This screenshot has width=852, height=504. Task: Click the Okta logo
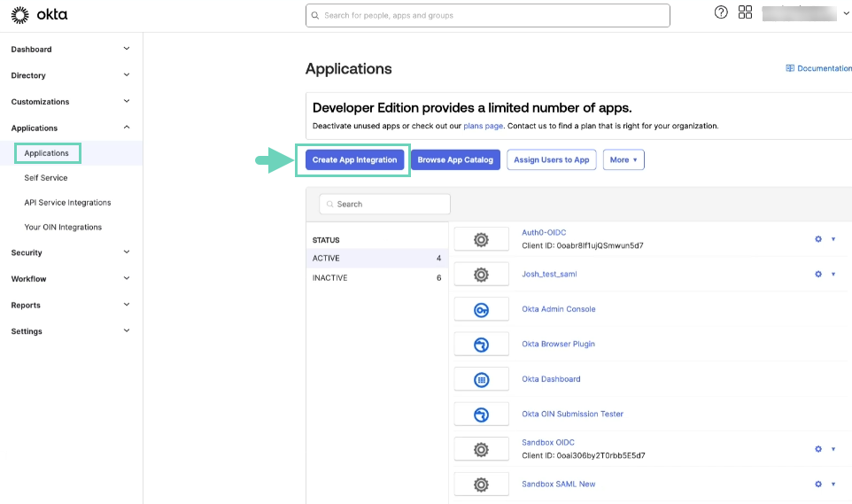point(39,15)
